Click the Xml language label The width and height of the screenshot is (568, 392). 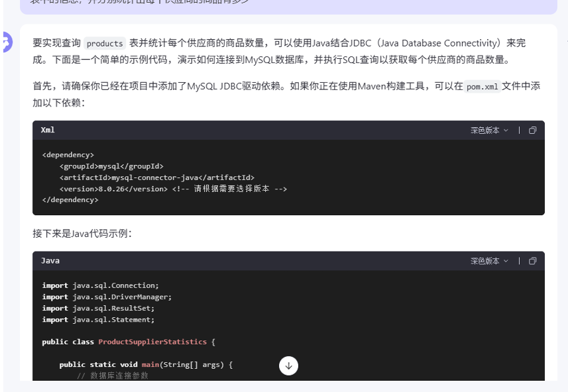coord(48,130)
